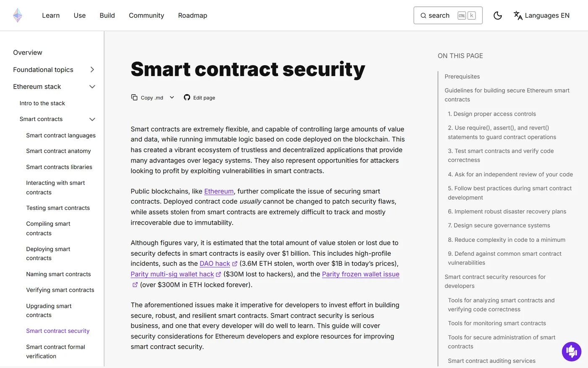
Task: Click the search input field
Action: (x=448, y=16)
